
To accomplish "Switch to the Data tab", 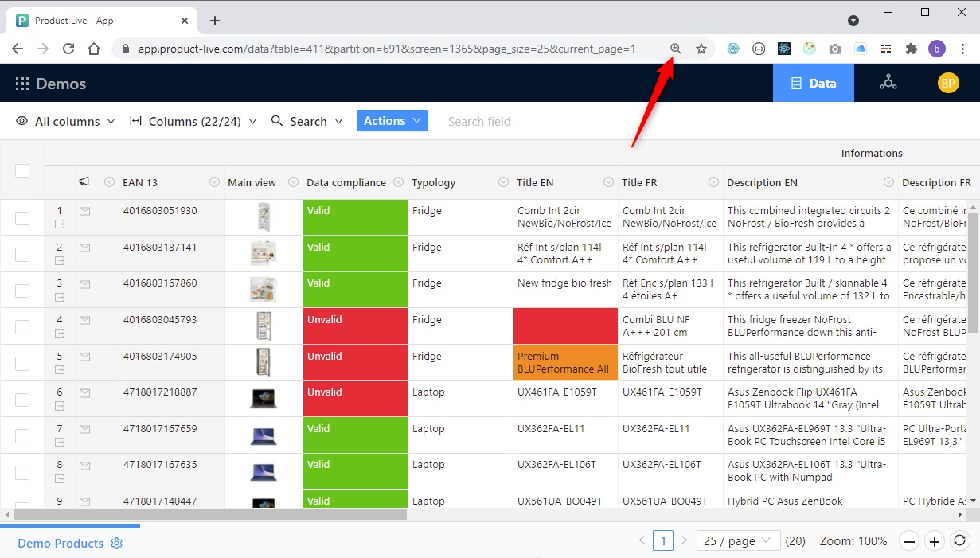I will coord(813,83).
